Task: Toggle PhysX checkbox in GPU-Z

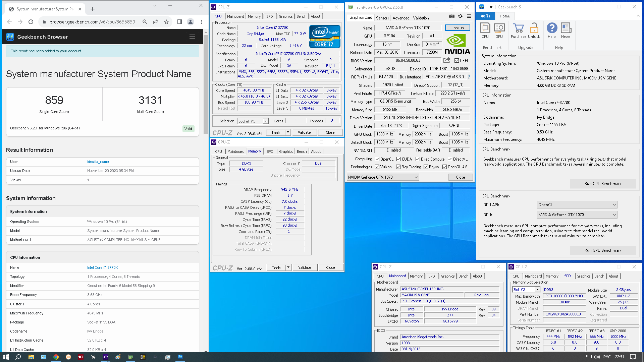Action: pyautogui.click(x=426, y=167)
